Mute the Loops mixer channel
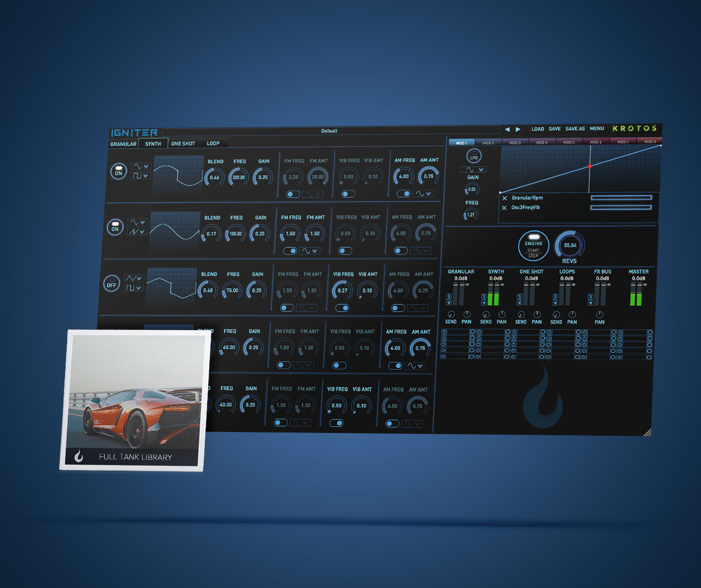This screenshot has width=701, height=588. pyautogui.click(x=555, y=302)
